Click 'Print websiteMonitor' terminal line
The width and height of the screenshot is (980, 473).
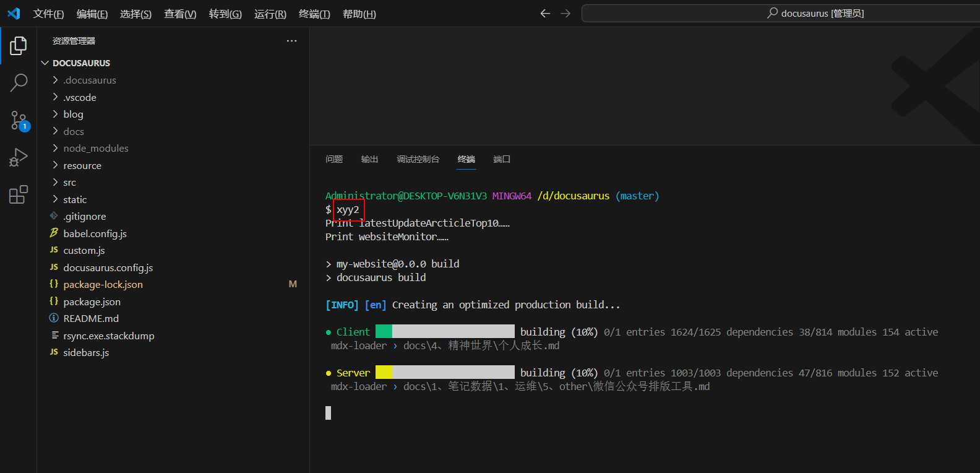[387, 236]
